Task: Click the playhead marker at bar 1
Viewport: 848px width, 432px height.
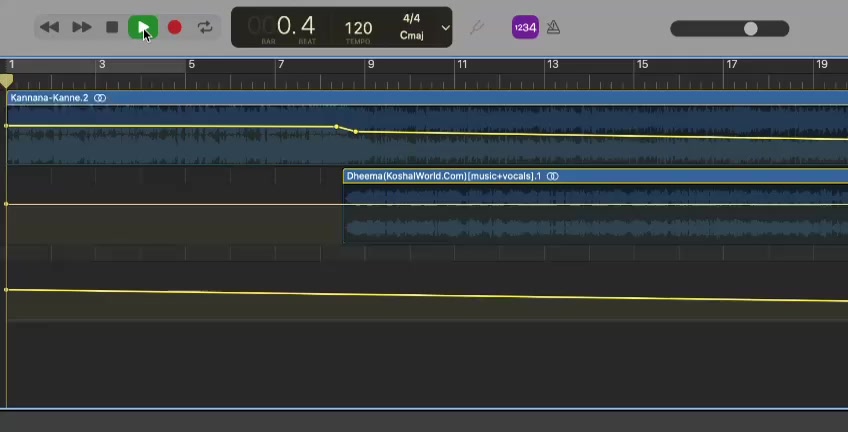Action: pos(6,82)
